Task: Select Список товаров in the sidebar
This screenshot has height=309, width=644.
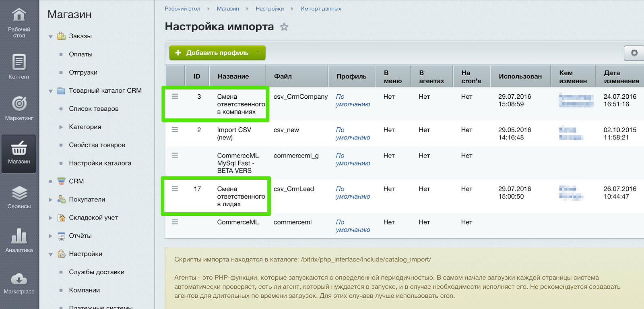Action: tap(94, 109)
